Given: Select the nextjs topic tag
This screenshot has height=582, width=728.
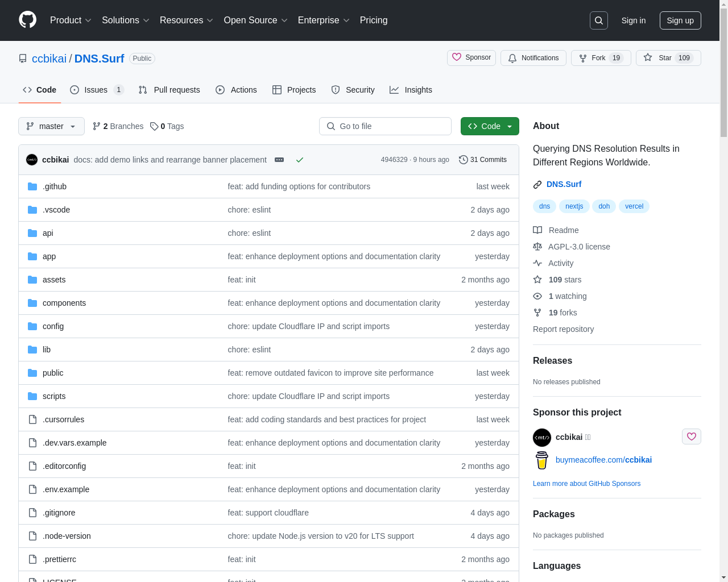Looking at the screenshot, I should tap(574, 206).
